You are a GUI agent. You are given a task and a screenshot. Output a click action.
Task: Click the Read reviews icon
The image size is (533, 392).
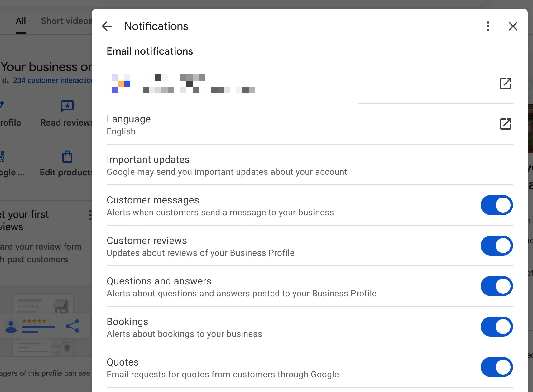[67, 107]
